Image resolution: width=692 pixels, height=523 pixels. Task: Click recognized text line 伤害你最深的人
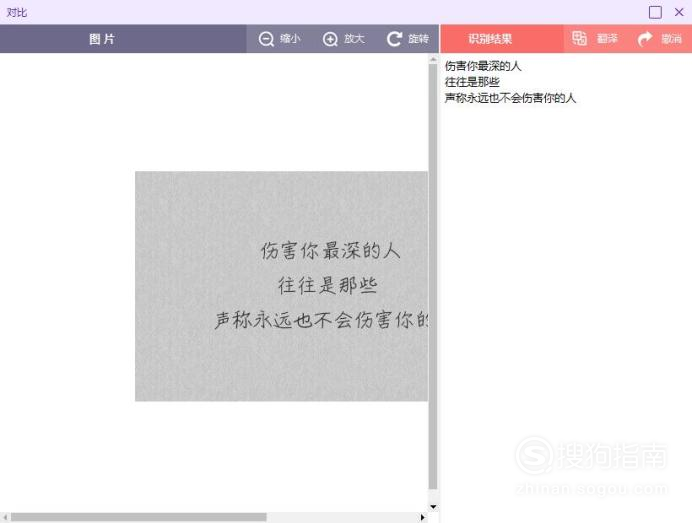[x=483, y=66]
